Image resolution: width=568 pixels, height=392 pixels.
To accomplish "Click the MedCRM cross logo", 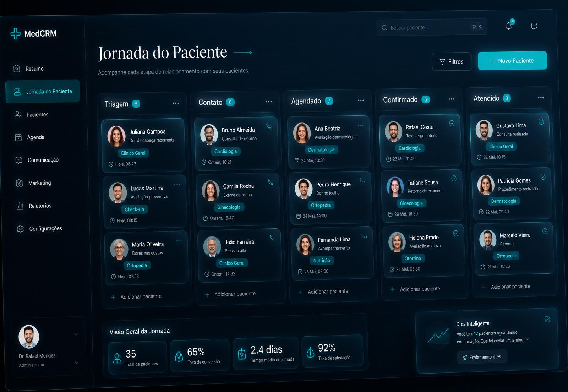I will coord(15,33).
